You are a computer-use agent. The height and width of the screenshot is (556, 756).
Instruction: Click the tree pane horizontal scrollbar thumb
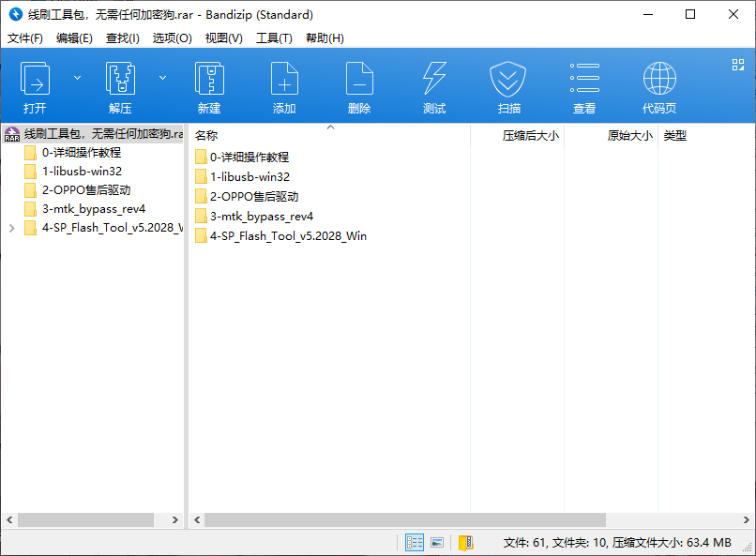click(85, 519)
